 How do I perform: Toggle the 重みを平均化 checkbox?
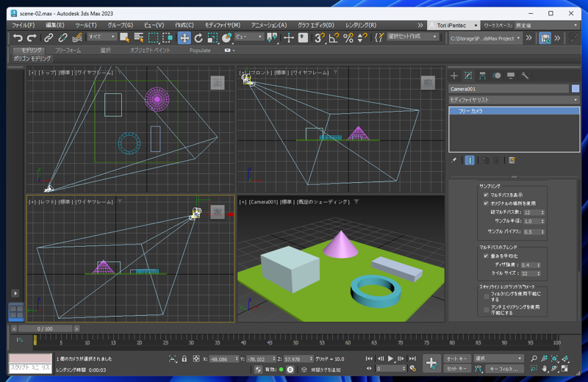486,256
